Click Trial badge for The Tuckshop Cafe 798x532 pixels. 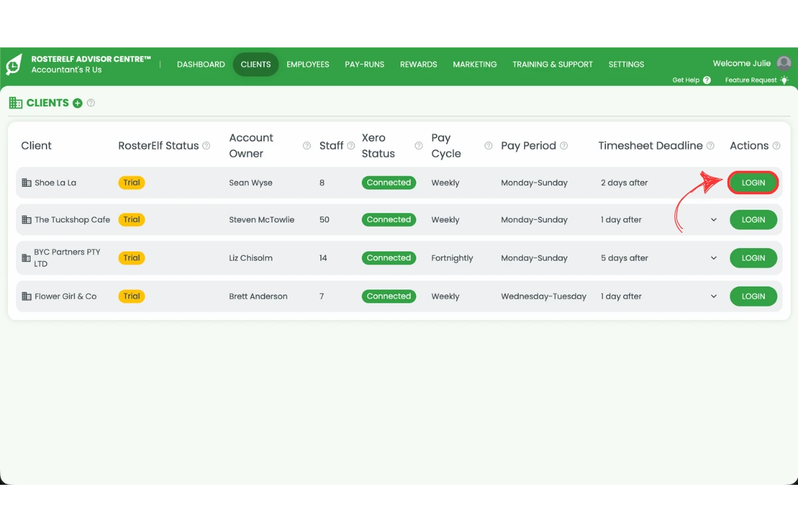click(x=132, y=219)
